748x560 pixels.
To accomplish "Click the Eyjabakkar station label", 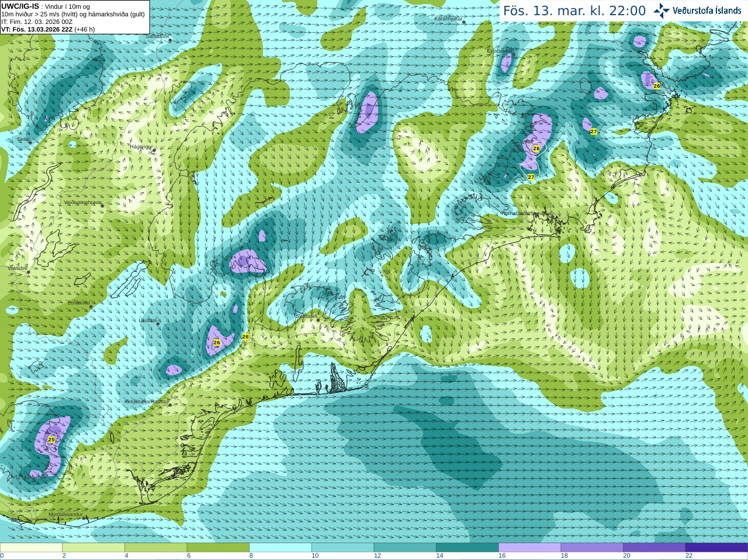I will click(500, 51).
